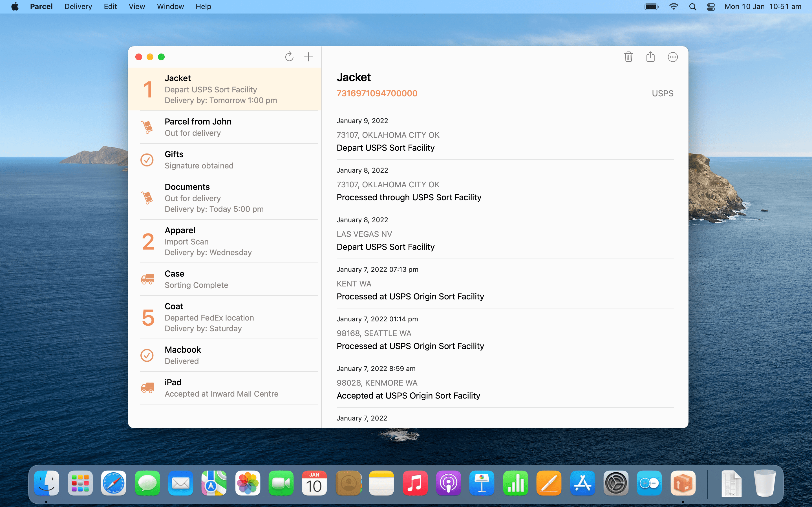
Task: Open the Delivery menu
Action: pyautogui.click(x=78, y=6)
